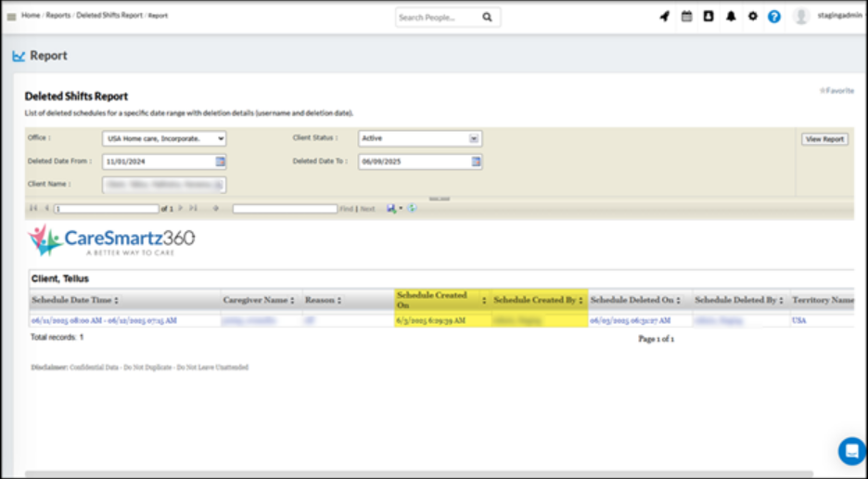The image size is (868, 479).
Task: Open the hamburger navigation menu
Action: [11, 18]
